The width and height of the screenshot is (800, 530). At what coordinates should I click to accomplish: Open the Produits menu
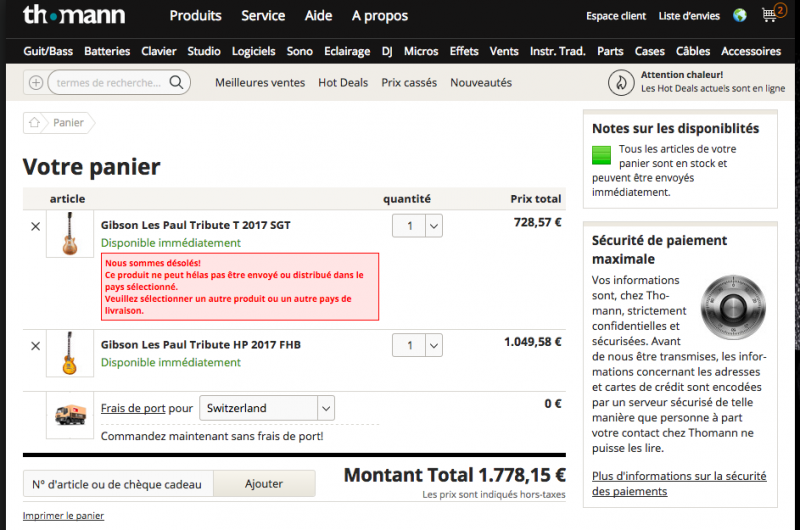click(x=195, y=16)
